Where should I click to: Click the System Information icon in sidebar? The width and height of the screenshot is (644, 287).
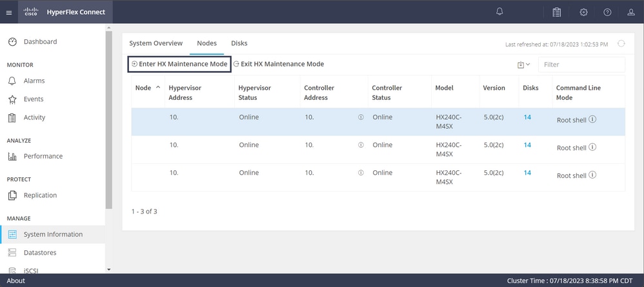12,235
